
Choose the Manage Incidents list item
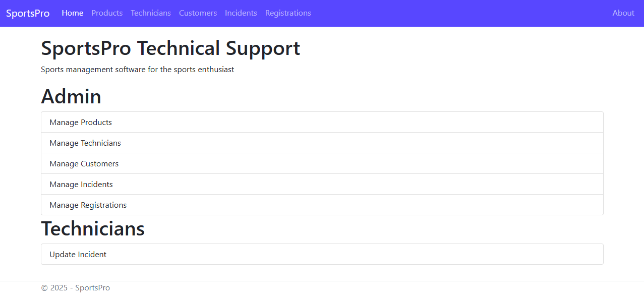coord(81,185)
